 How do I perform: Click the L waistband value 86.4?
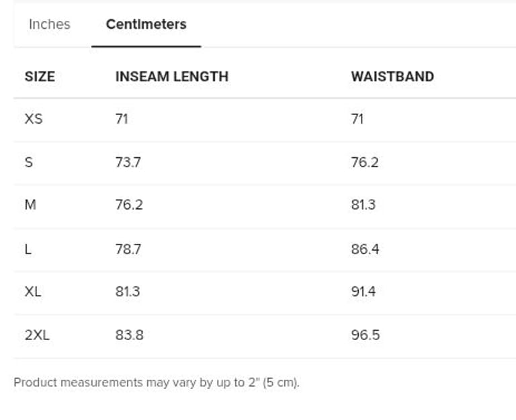pyautogui.click(x=365, y=249)
